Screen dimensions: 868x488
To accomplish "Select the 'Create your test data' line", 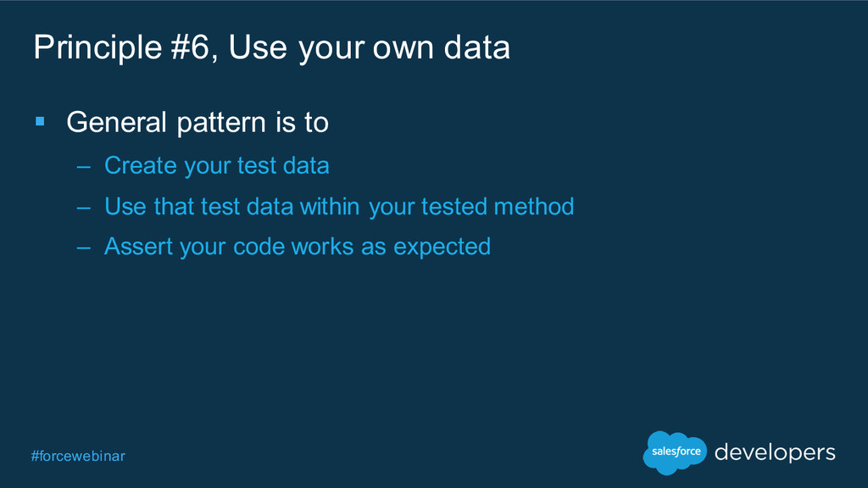I will click(x=217, y=165).
